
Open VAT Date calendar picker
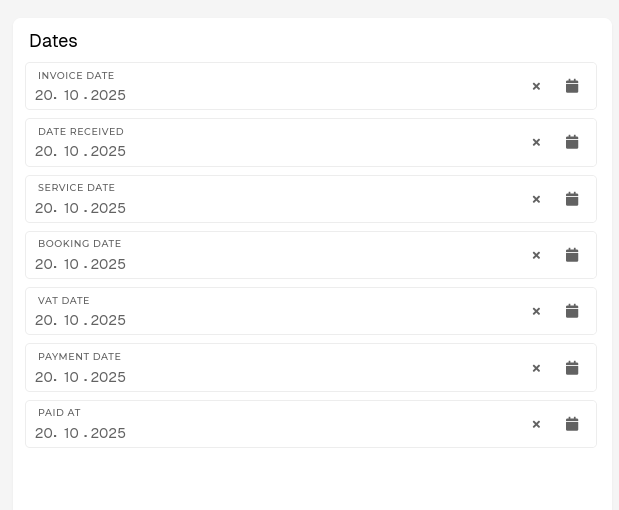[572, 311]
